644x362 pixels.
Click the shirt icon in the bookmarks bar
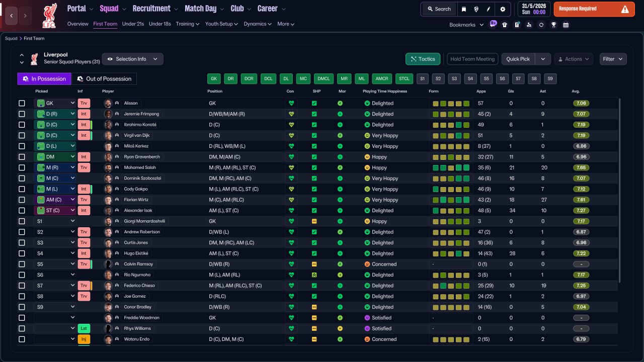[505, 25]
